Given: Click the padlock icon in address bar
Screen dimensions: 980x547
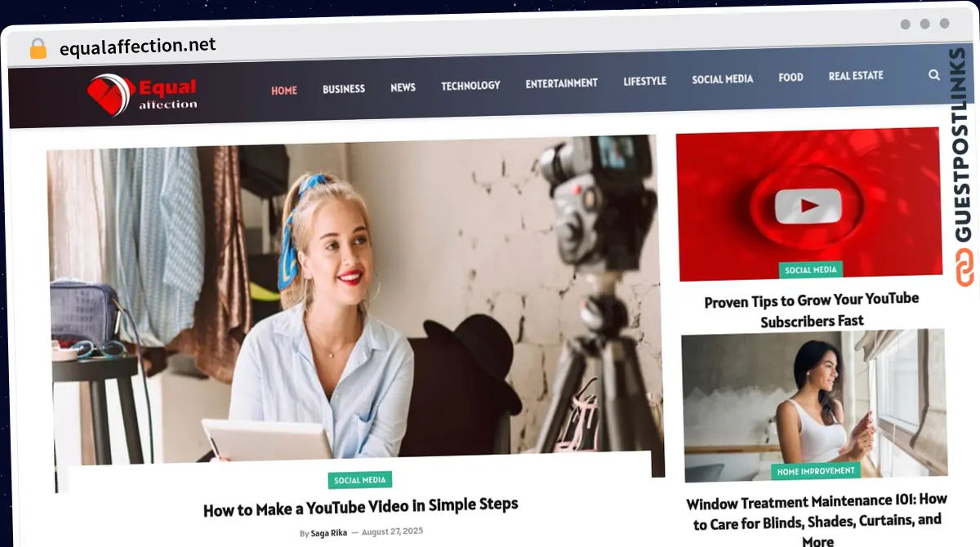Looking at the screenshot, I should click(38, 49).
